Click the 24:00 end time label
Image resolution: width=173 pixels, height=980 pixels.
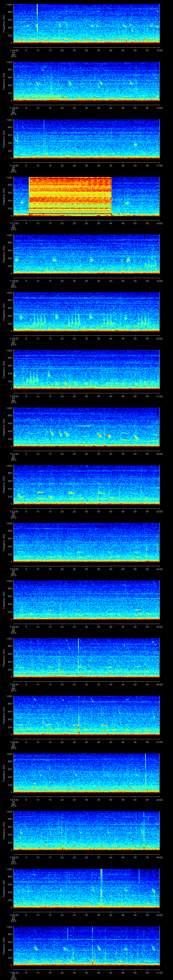(x=159, y=569)
